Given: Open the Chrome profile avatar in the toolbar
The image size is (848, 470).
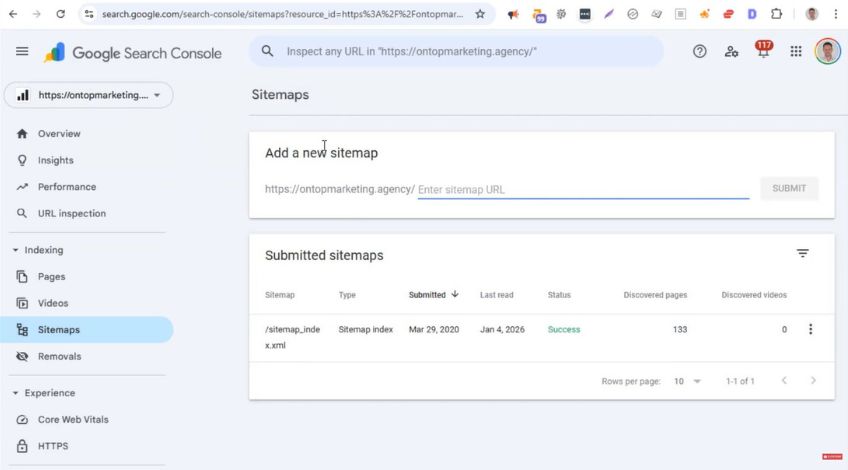Looking at the screenshot, I should [811, 14].
